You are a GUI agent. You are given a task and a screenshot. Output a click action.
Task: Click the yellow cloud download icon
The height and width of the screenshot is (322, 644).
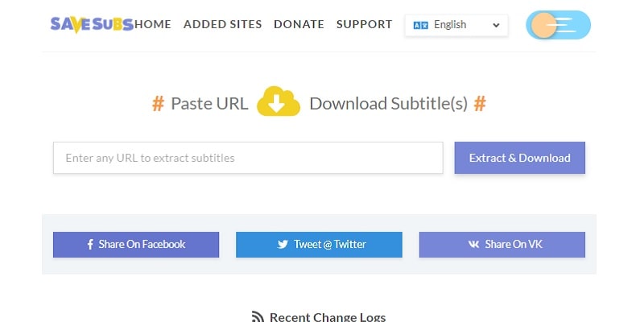coord(279,101)
